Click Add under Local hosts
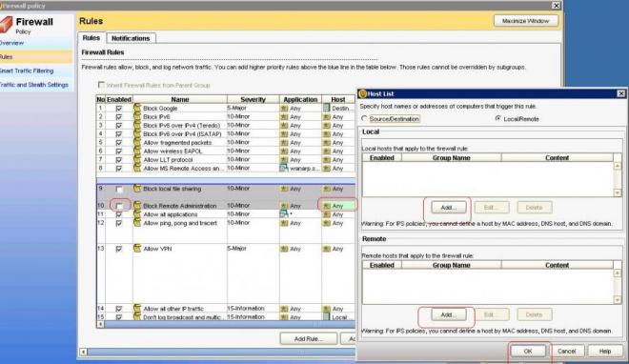 click(449, 208)
